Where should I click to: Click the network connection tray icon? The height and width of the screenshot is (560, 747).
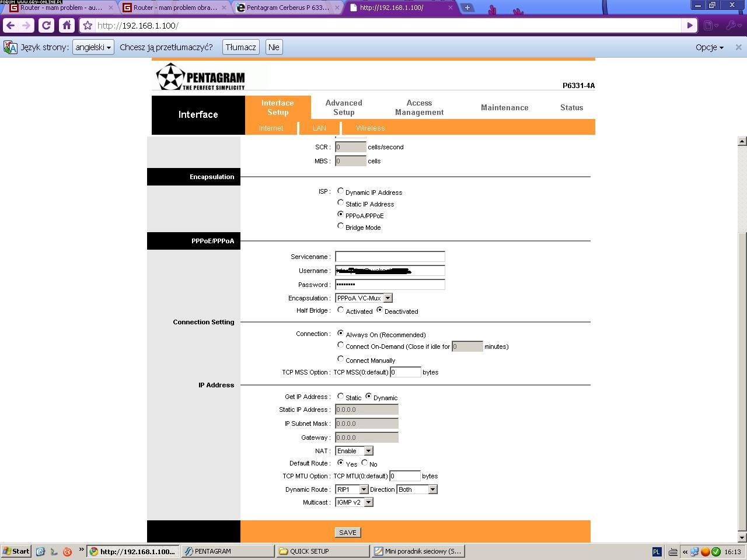pos(694,551)
